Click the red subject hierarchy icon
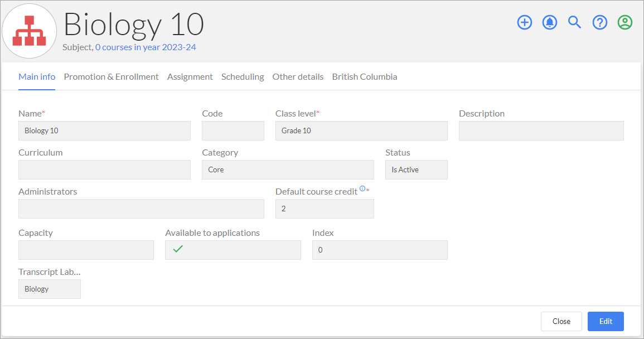 [29, 31]
